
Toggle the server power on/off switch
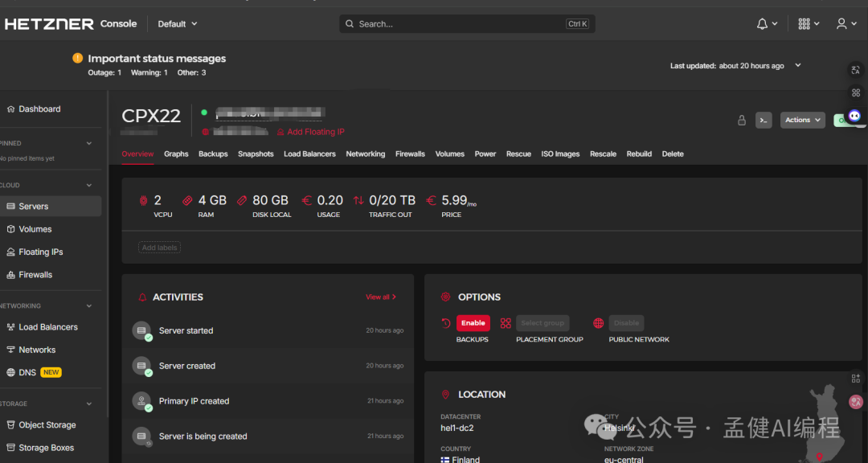(x=841, y=121)
